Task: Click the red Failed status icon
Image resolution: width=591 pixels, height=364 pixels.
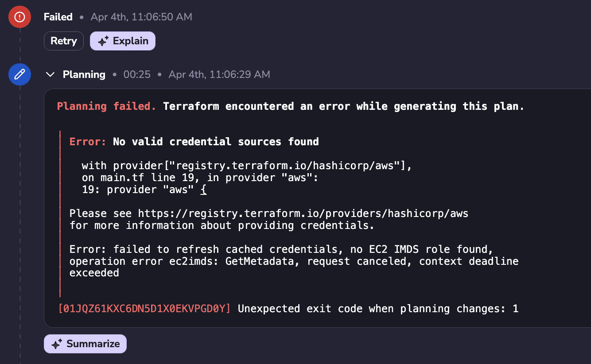Action: 19,17
